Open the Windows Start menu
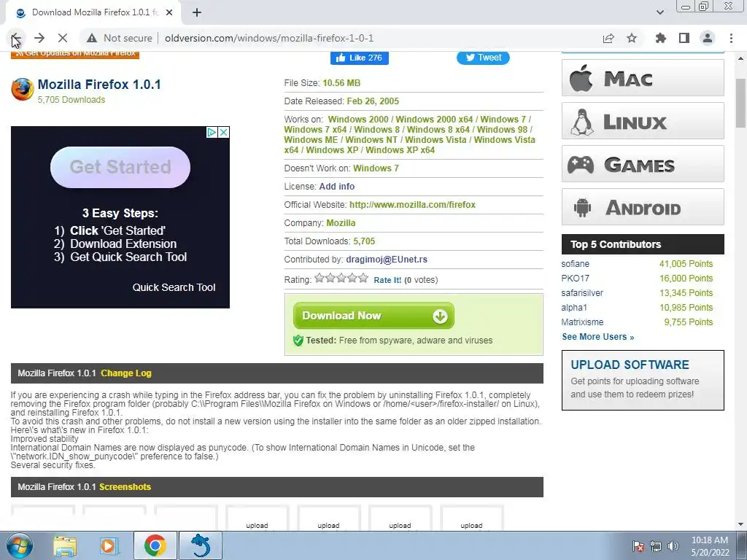This screenshot has height=560, width=747. pos(20,545)
